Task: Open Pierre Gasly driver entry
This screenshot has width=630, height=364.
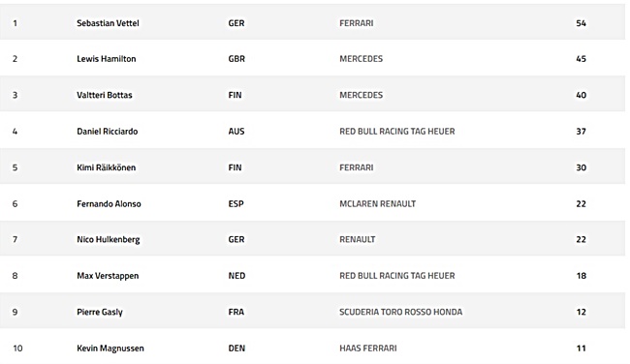Action: pos(99,313)
